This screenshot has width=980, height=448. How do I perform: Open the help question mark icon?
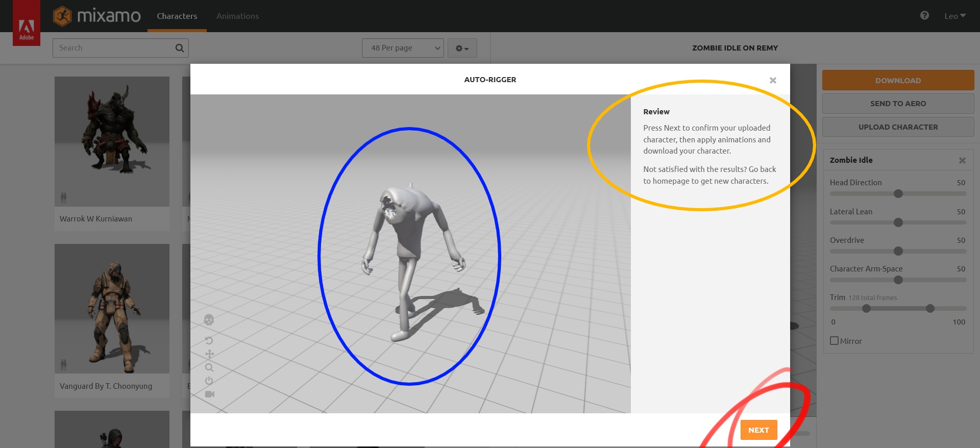click(x=924, y=16)
